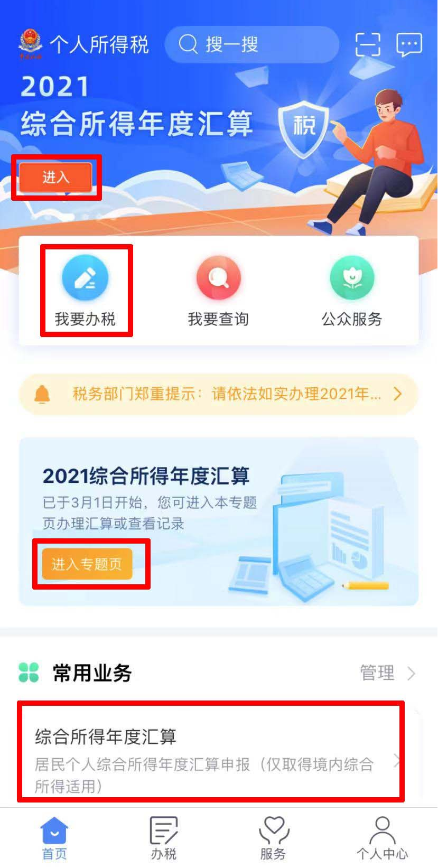The height and width of the screenshot is (868, 438).
Task: Tap the green four-dot 常用业务 icon
Action: point(29,673)
